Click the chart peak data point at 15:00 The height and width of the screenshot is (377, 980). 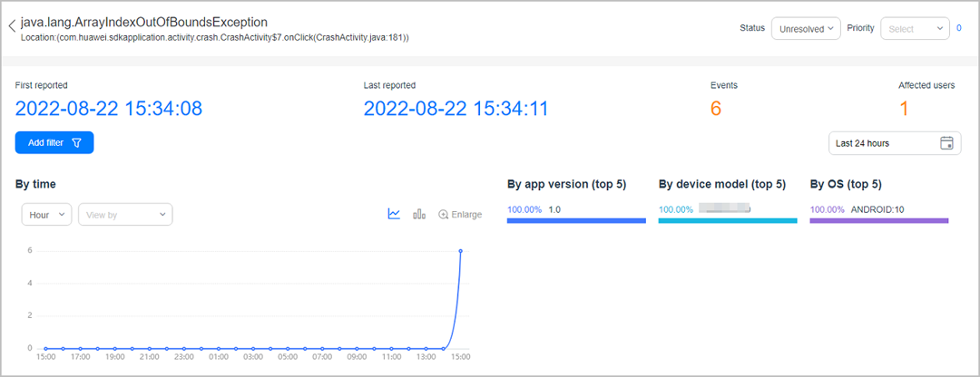461,251
